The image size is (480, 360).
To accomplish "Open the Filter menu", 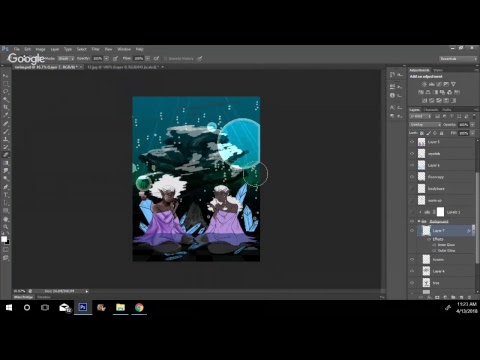I will [96, 49].
